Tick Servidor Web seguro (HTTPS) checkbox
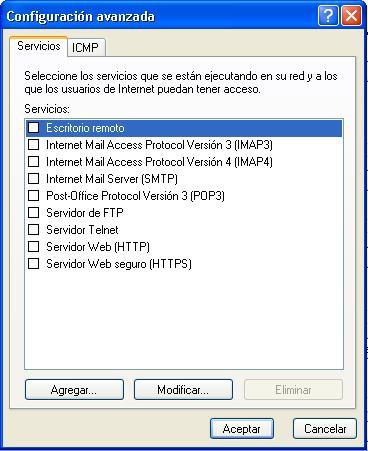 [33, 263]
